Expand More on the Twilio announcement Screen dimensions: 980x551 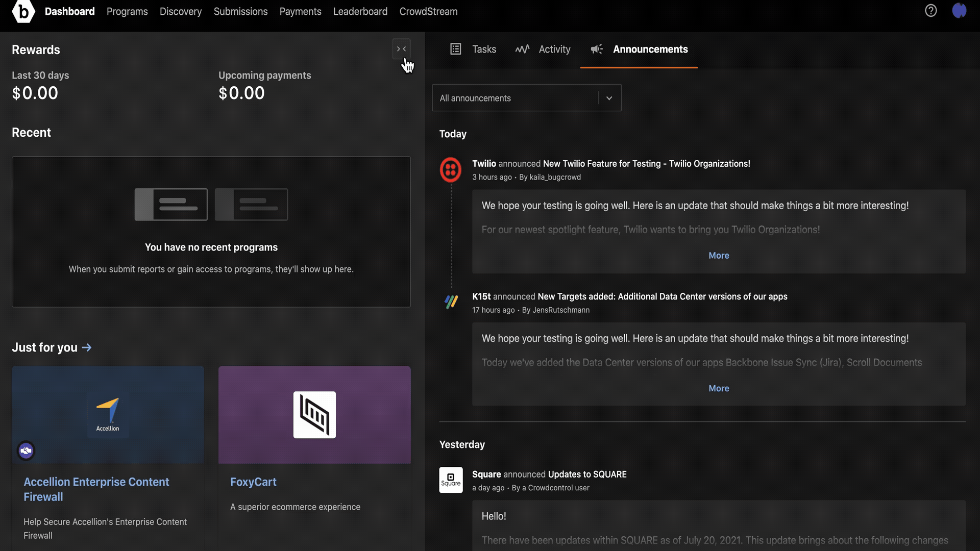719,256
